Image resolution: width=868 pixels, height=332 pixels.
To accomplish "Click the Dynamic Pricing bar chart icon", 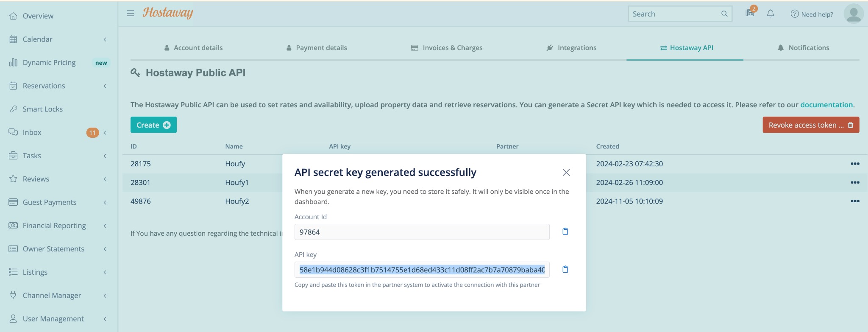I will (13, 62).
